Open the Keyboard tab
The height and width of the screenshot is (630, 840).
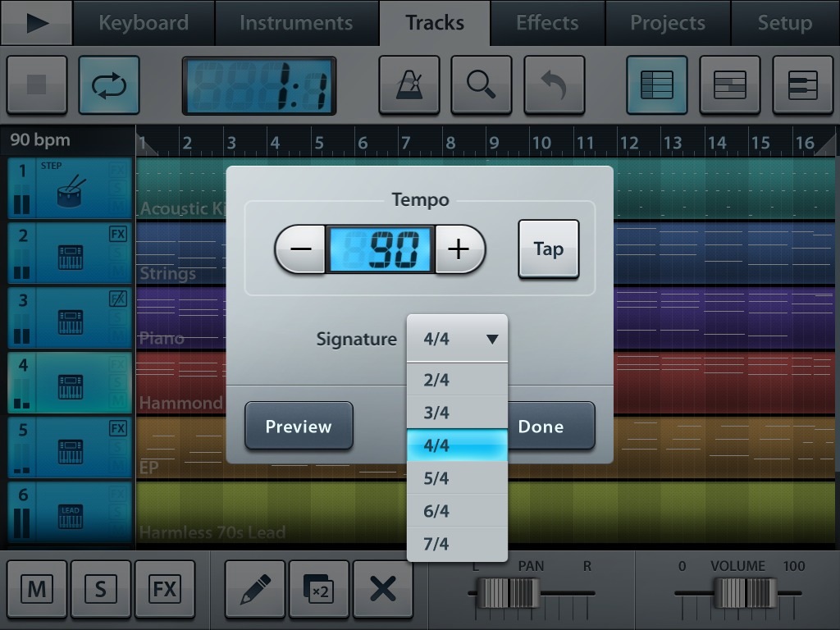point(144,22)
